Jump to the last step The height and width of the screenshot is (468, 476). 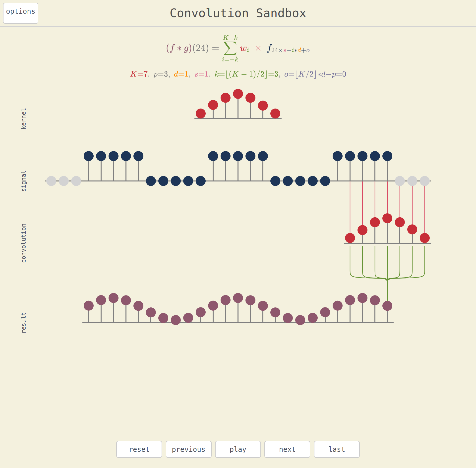click(337, 449)
